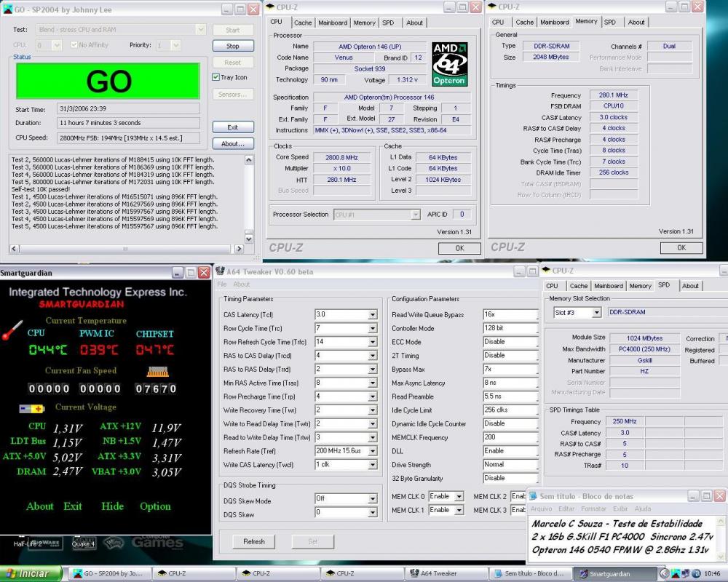The width and height of the screenshot is (728, 582).
Task: Open the Arquivo menu in Bloco de notas
Action: (x=541, y=509)
